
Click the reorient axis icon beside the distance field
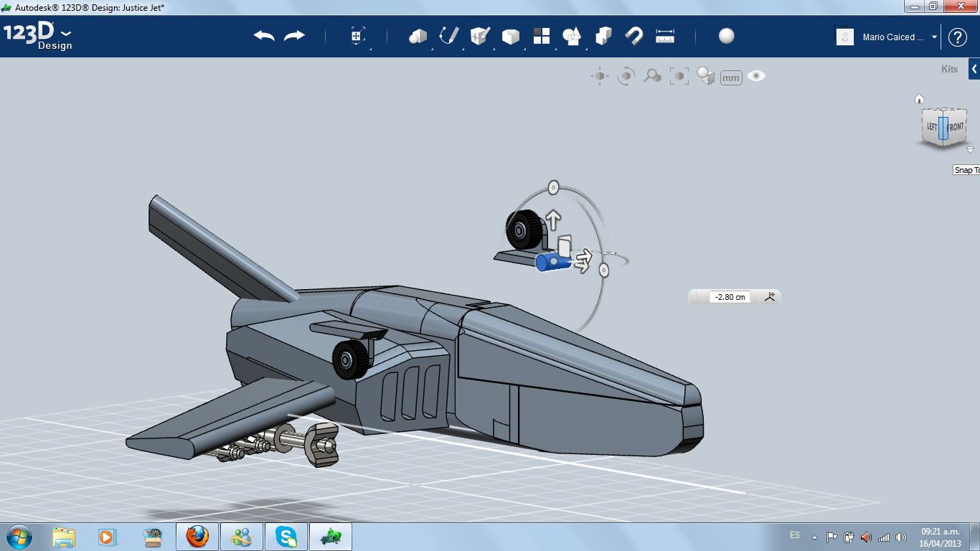coord(770,296)
